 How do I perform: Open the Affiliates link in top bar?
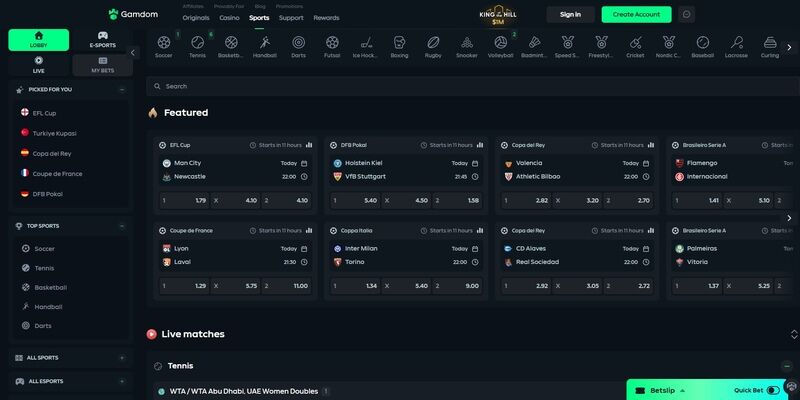(193, 7)
